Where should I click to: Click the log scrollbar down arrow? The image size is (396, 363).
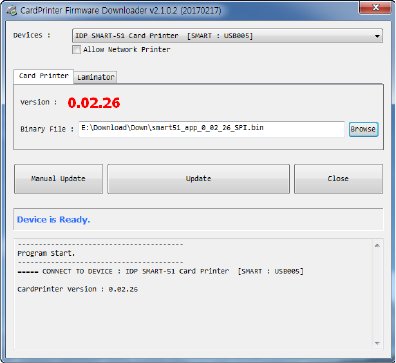pos(377,343)
